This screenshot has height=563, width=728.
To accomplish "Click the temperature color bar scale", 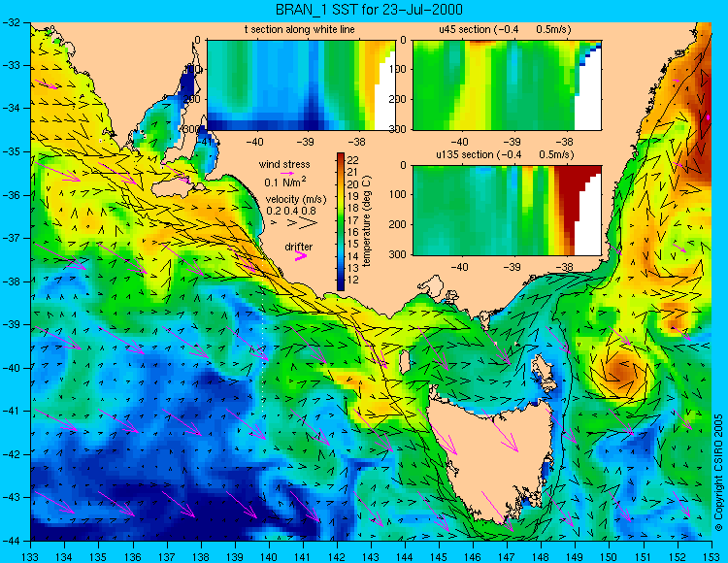I will [x=341, y=221].
